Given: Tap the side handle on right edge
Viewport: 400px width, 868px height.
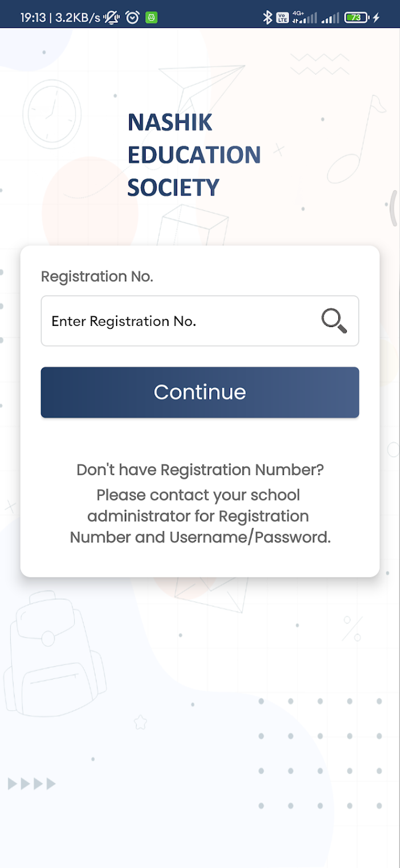Looking at the screenshot, I should pyautogui.click(x=393, y=208).
